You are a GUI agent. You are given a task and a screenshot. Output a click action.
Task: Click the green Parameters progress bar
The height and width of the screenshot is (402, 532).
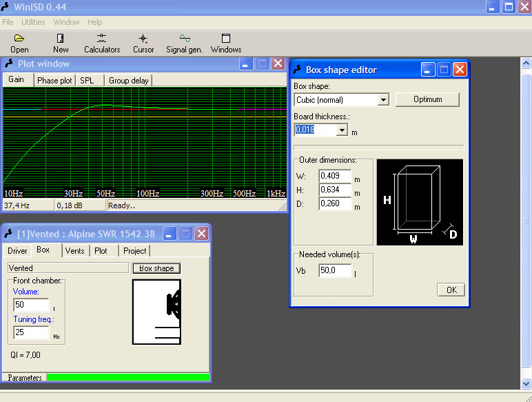[127, 377]
